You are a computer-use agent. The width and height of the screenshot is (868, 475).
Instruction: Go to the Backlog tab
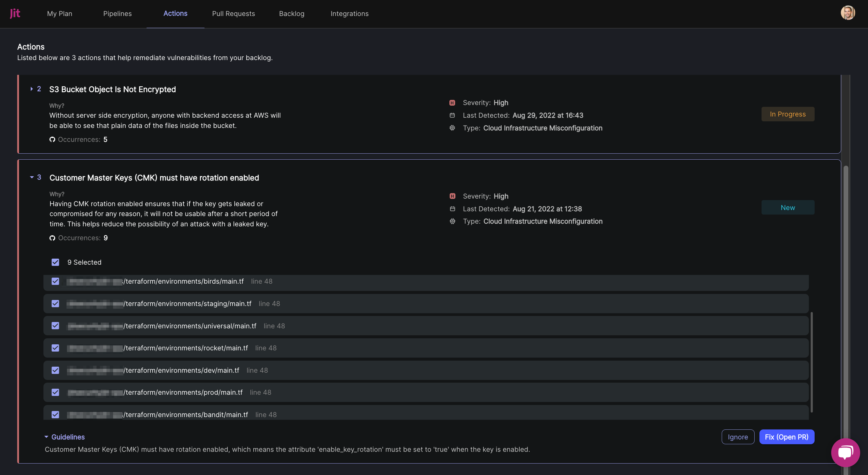point(291,14)
